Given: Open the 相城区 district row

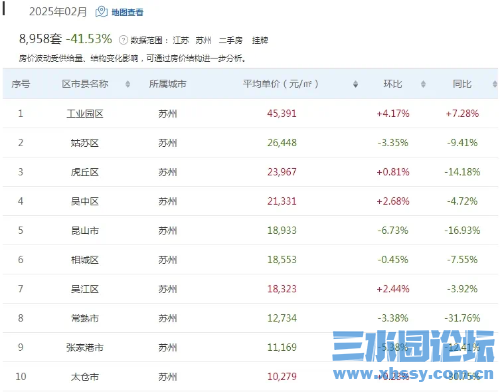Looking at the screenshot, I should pyautogui.click(x=250, y=260).
